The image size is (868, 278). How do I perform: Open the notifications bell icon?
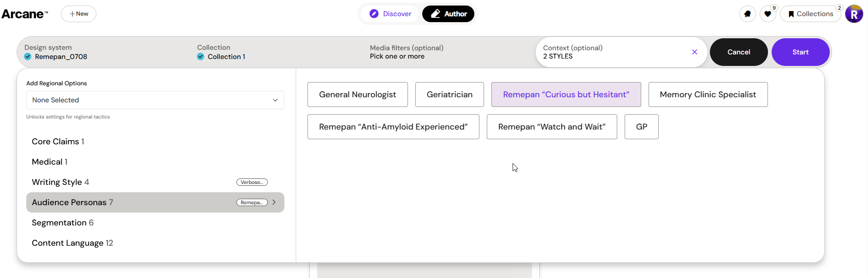click(747, 14)
